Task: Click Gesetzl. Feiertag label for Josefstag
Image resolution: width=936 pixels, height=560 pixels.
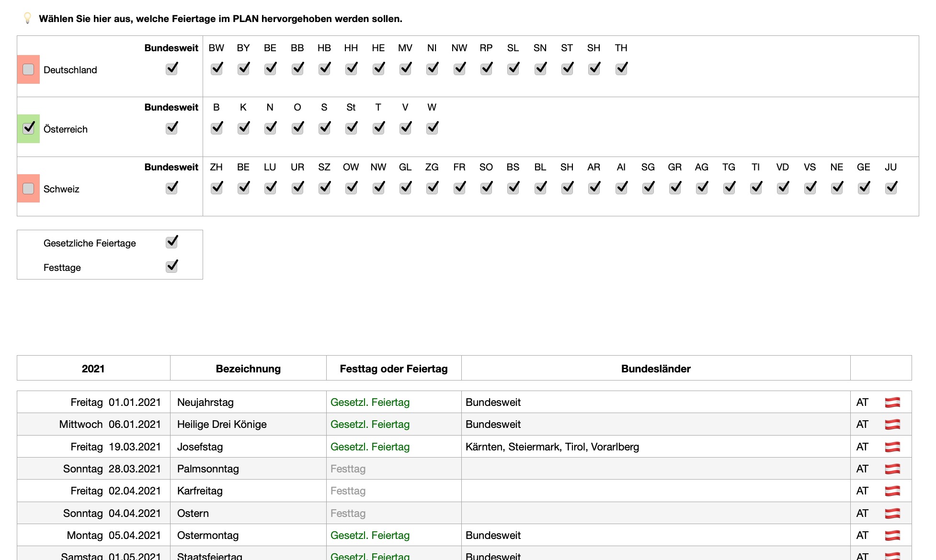Action: (370, 447)
